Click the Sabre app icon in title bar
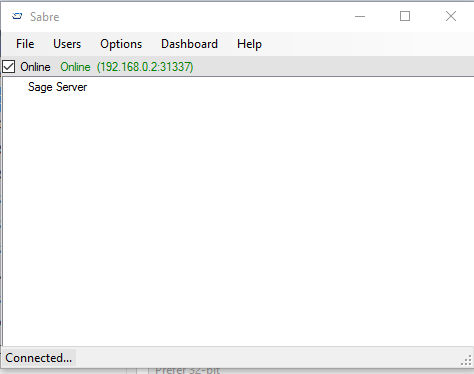The width and height of the screenshot is (474, 374). pyautogui.click(x=17, y=16)
